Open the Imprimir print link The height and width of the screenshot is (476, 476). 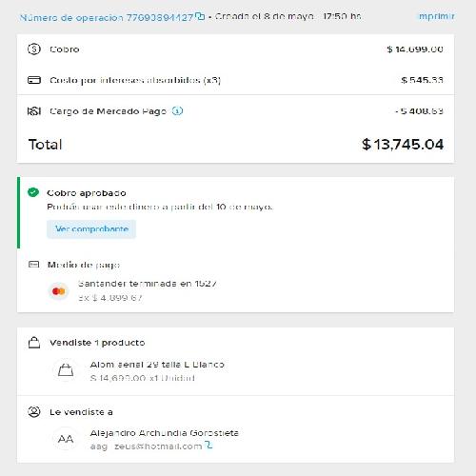pyautogui.click(x=437, y=16)
